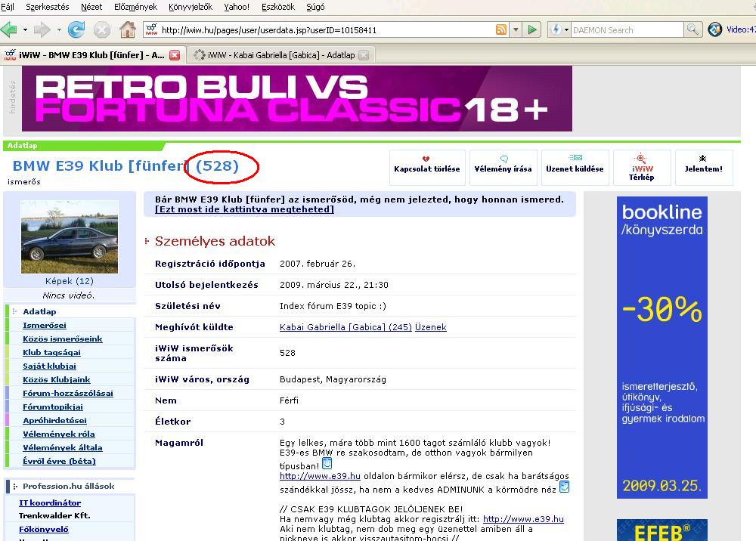The image size is (756, 541).
Task: Expand the address bar URL dropdown
Action: (x=516, y=30)
